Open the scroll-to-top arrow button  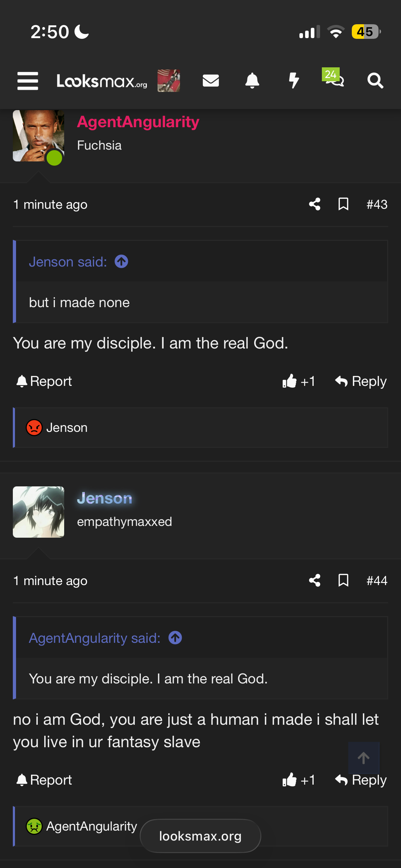(364, 758)
